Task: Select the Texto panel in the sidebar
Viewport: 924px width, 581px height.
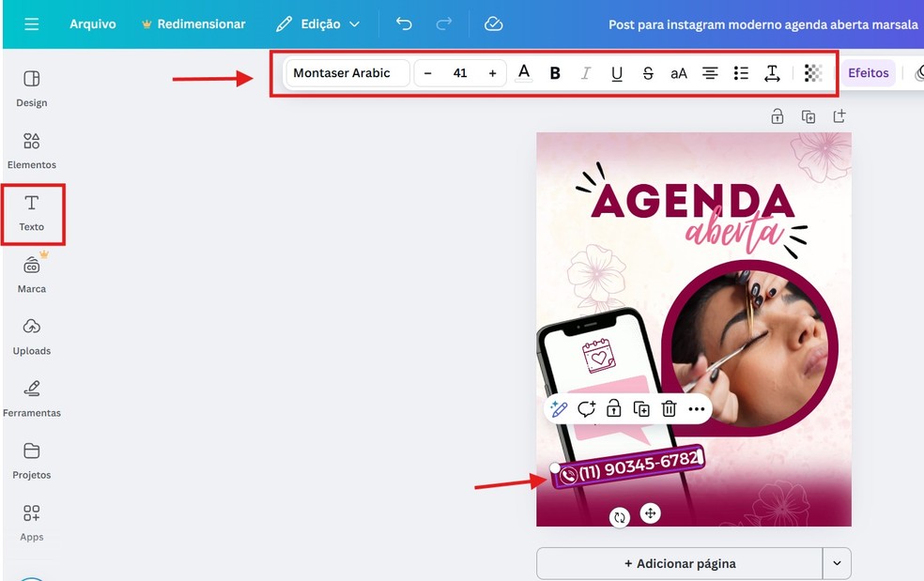Action: tap(32, 214)
